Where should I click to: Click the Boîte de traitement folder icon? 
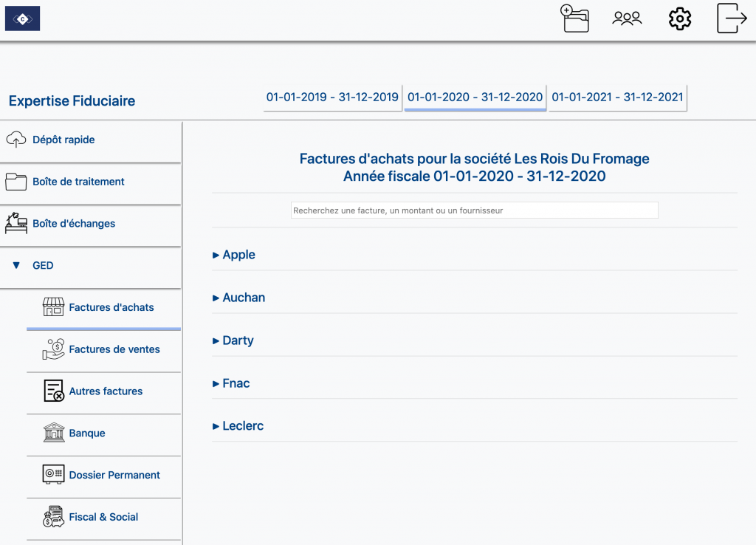[16, 182]
